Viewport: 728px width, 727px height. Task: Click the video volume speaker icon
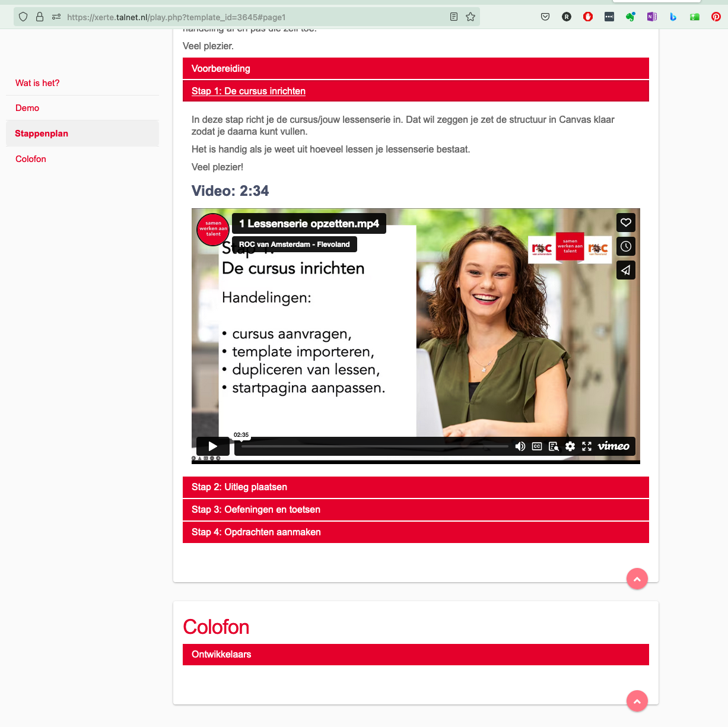(520, 446)
